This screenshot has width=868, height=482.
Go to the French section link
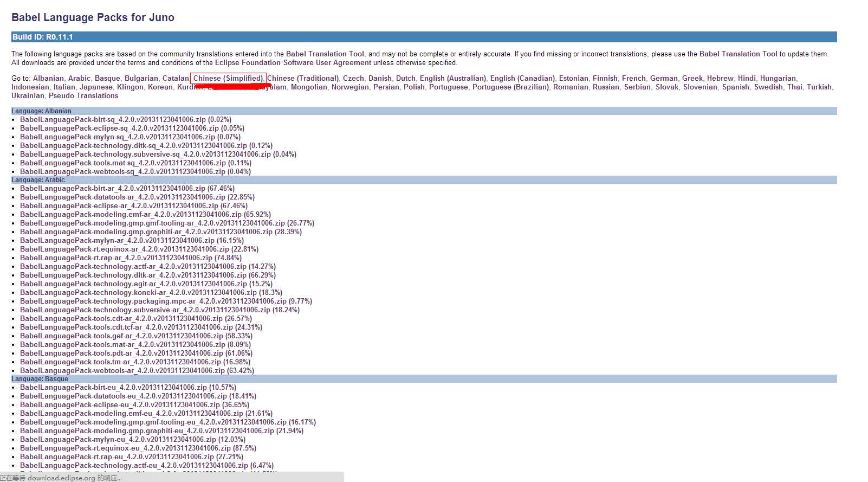click(x=634, y=78)
